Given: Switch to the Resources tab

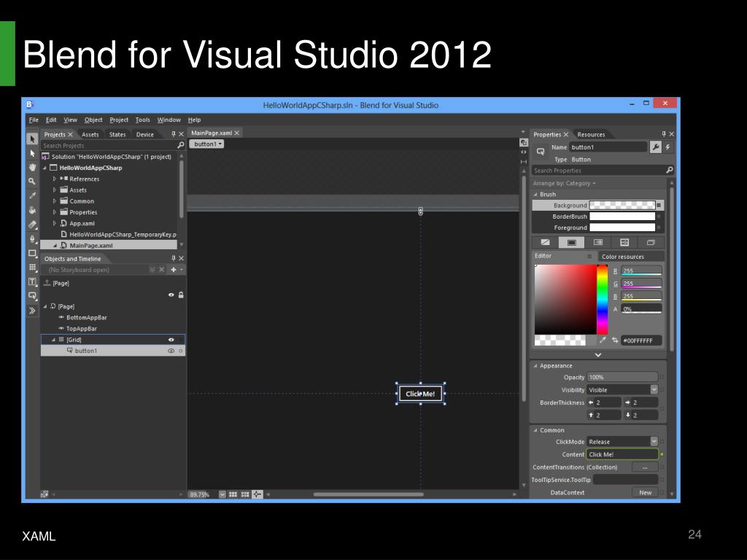Looking at the screenshot, I should [591, 134].
